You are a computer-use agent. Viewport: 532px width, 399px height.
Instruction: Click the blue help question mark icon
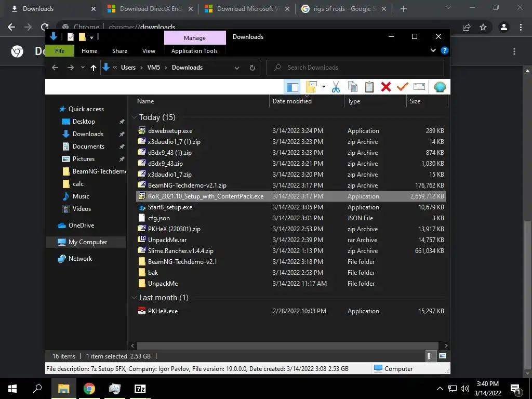445,50
